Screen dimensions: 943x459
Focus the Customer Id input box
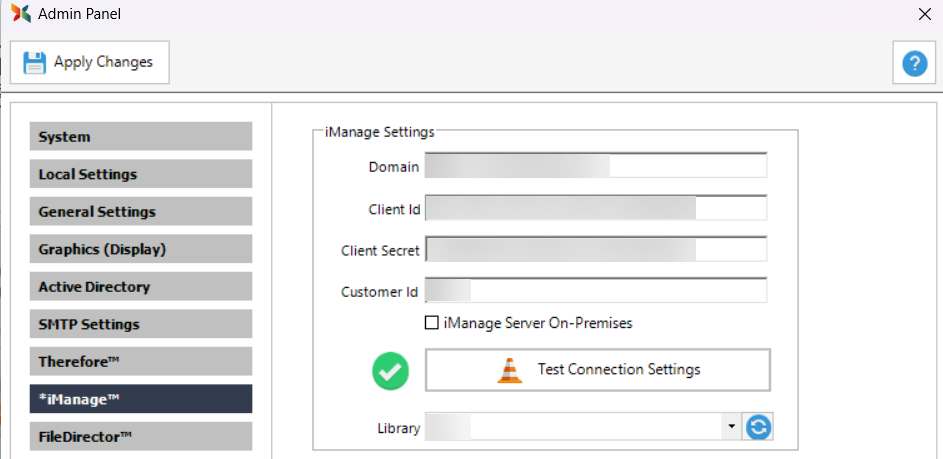pyautogui.click(x=595, y=291)
